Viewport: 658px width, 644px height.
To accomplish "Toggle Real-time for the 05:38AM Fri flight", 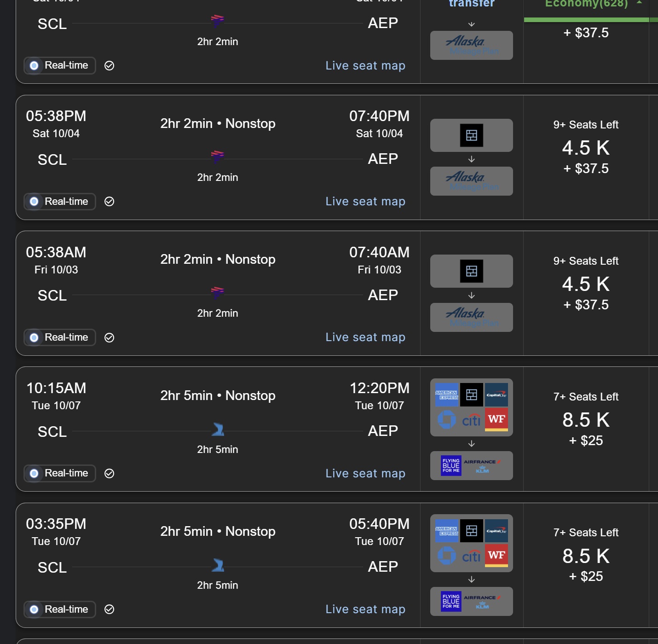I will (60, 337).
